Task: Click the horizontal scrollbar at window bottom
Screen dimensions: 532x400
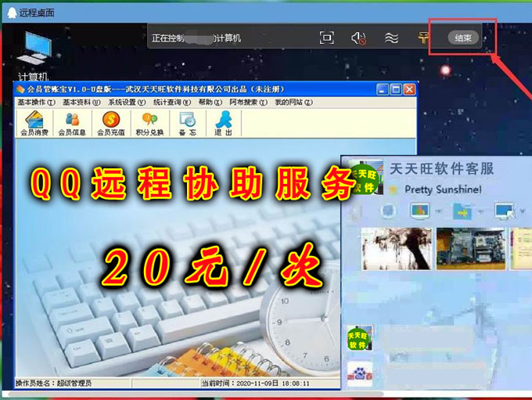Action: [x=196, y=394]
